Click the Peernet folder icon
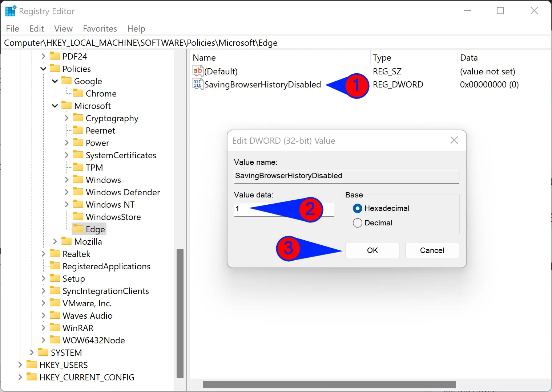552x392 pixels. pyautogui.click(x=78, y=130)
